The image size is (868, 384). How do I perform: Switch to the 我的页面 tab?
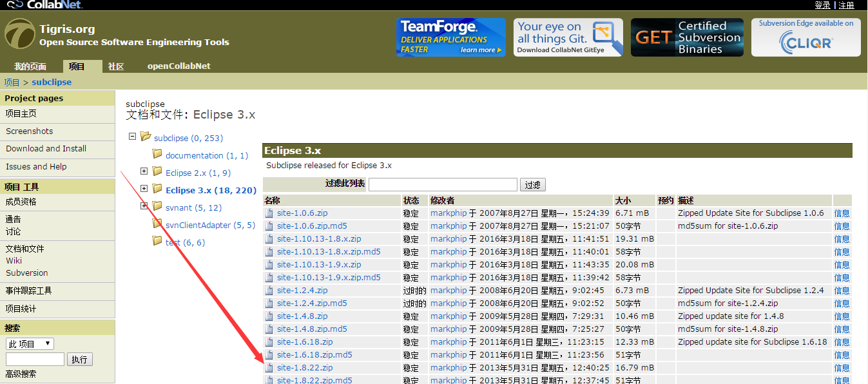pos(30,66)
